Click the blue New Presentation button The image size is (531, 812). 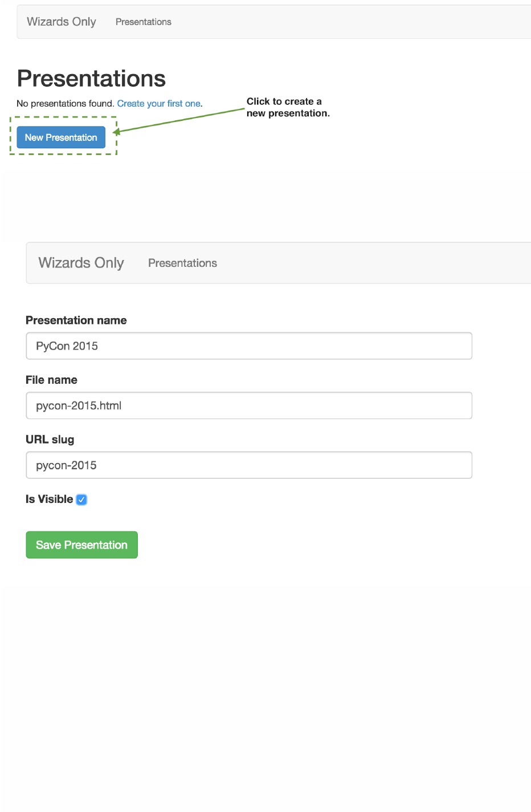61,137
